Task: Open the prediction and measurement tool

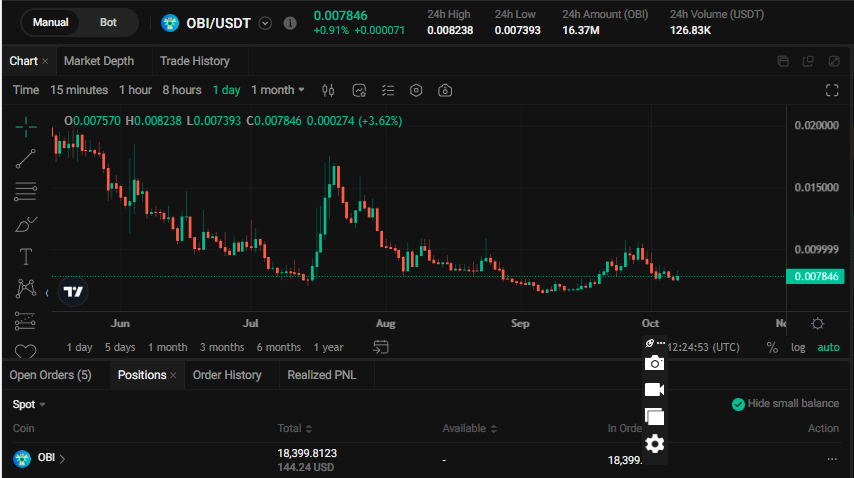Action: pyautogui.click(x=25, y=321)
